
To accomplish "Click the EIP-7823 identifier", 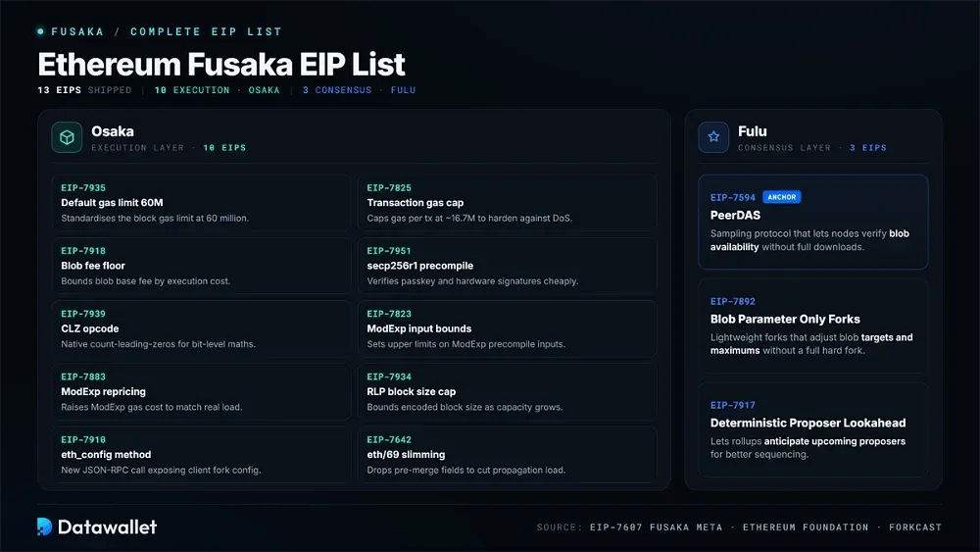I will (x=389, y=314).
